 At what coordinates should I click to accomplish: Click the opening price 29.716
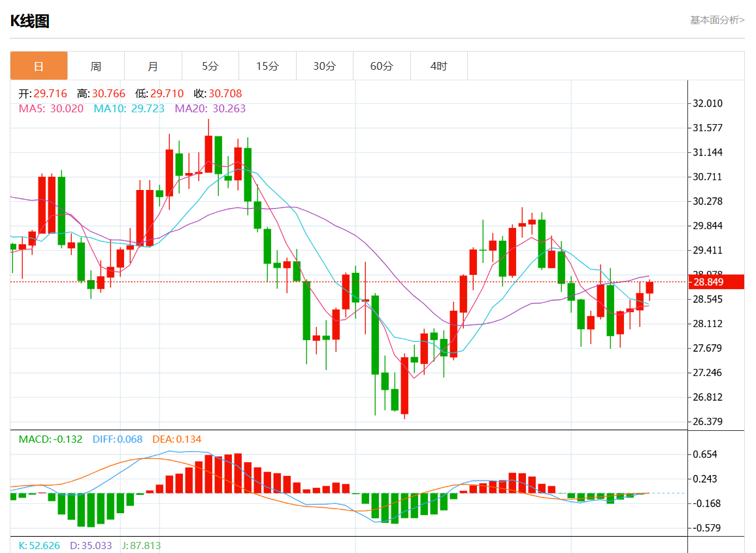click(50, 93)
